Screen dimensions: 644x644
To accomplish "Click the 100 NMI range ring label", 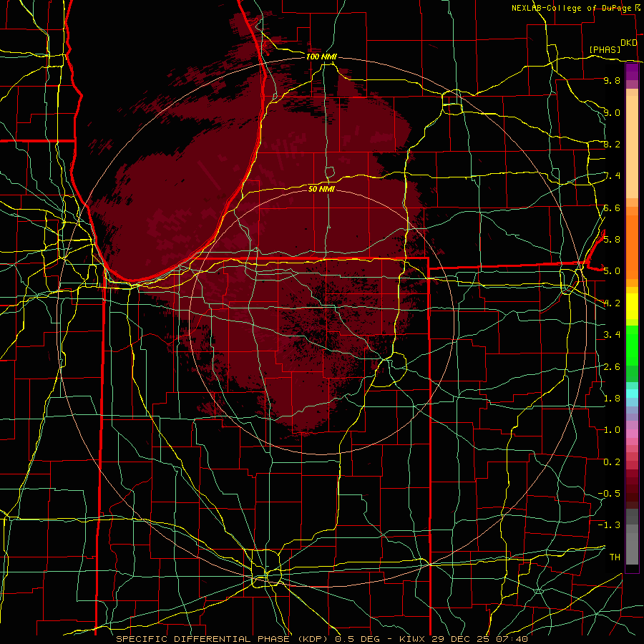I will tap(321, 57).
